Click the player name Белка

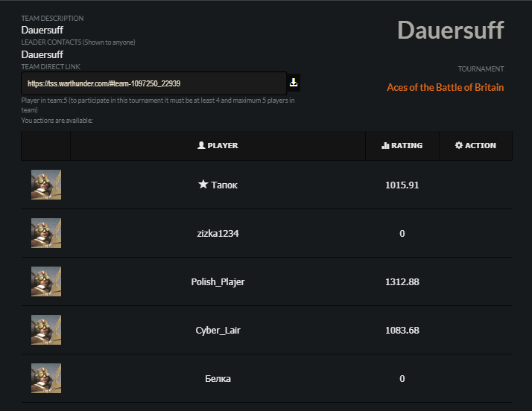[x=218, y=379]
